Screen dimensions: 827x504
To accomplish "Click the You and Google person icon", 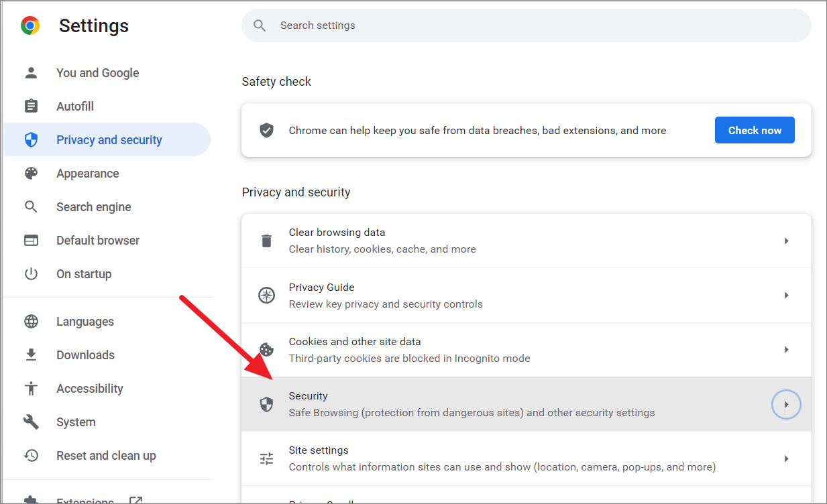I will (x=31, y=72).
